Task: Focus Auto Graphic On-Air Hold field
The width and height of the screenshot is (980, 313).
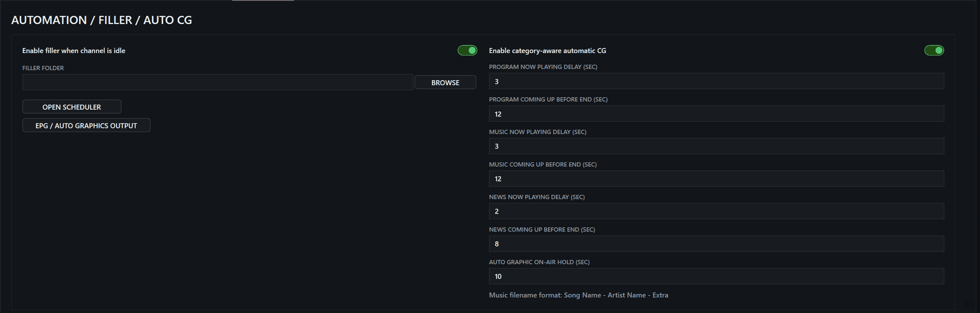Action: click(x=716, y=276)
